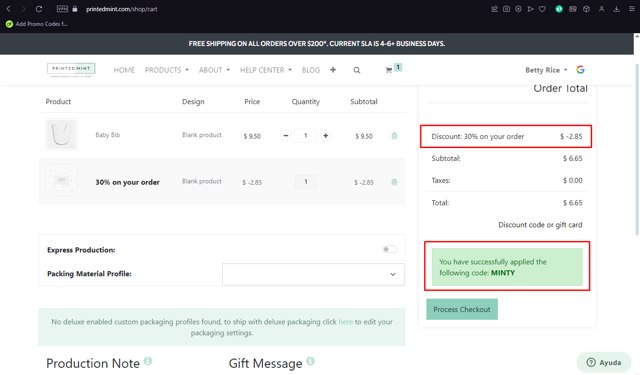The width and height of the screenshot is (640, 375).
Task: Open the Betty Rice account dropdown
Action: click(x=546, y=70)
